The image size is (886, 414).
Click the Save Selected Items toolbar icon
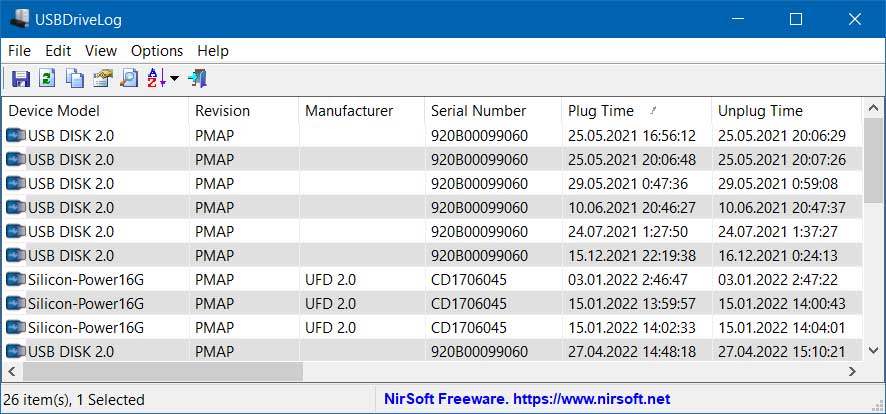pos(20,79)
